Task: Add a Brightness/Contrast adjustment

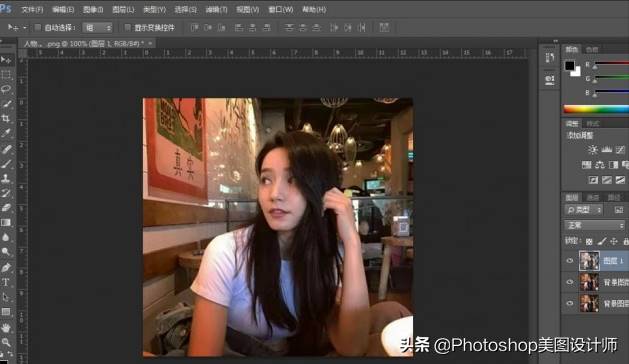Action: click(x=592, y=150)
